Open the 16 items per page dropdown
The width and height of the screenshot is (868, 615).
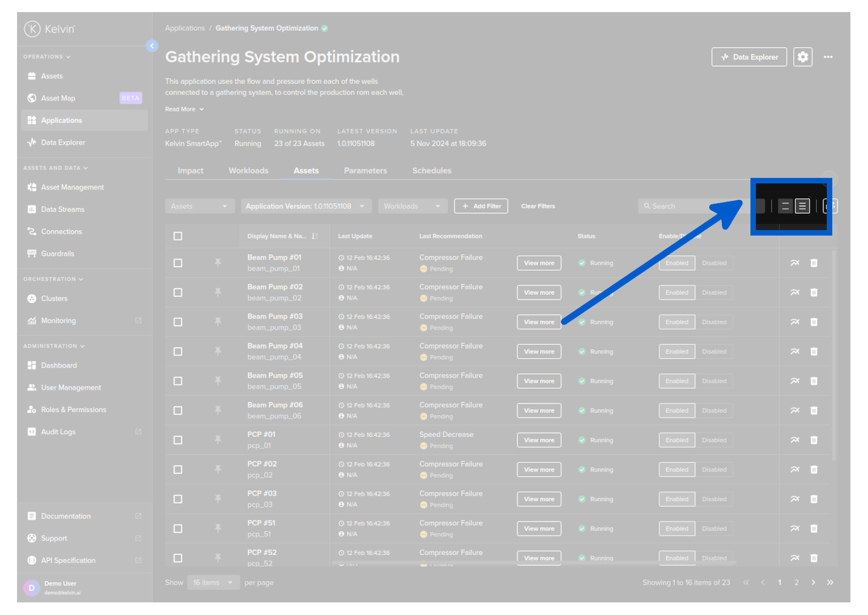[213, 583]
